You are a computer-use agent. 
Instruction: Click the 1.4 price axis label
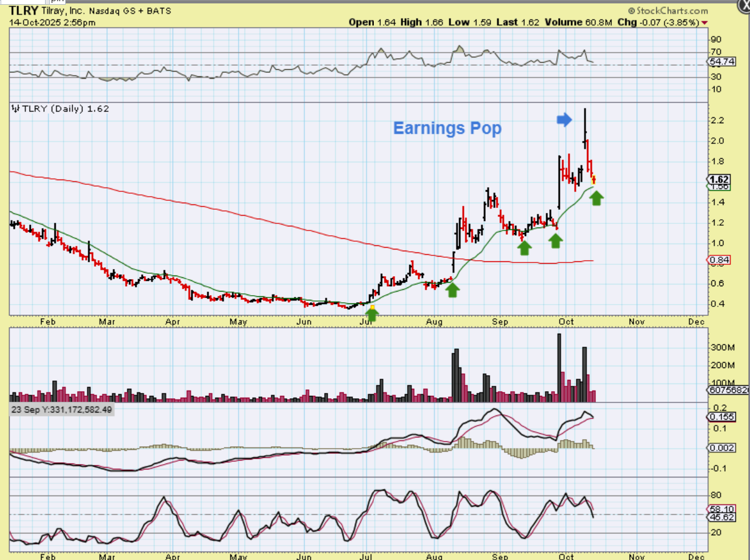717,202
